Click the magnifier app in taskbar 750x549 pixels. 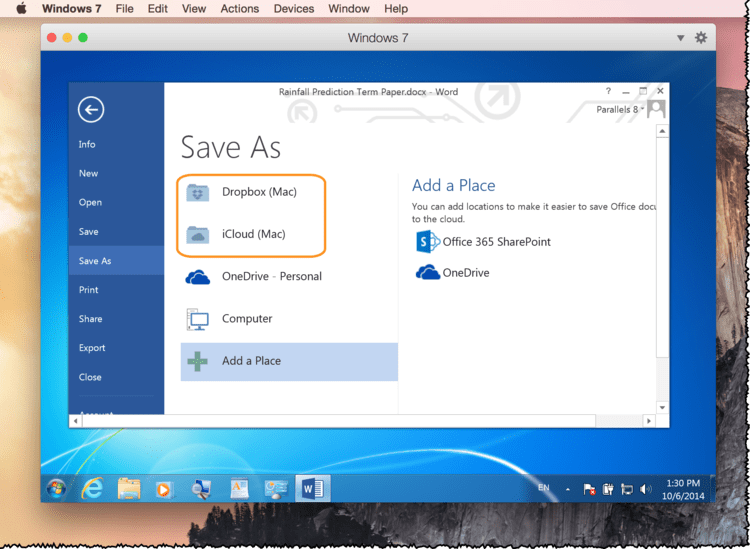point(201,489)
